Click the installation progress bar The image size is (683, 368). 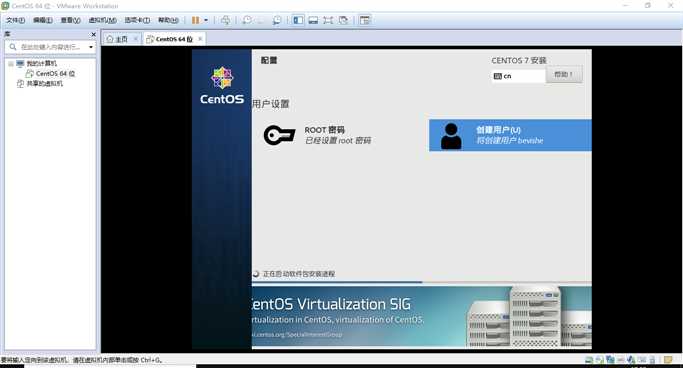pyautogui.click(x=421, y=282)
